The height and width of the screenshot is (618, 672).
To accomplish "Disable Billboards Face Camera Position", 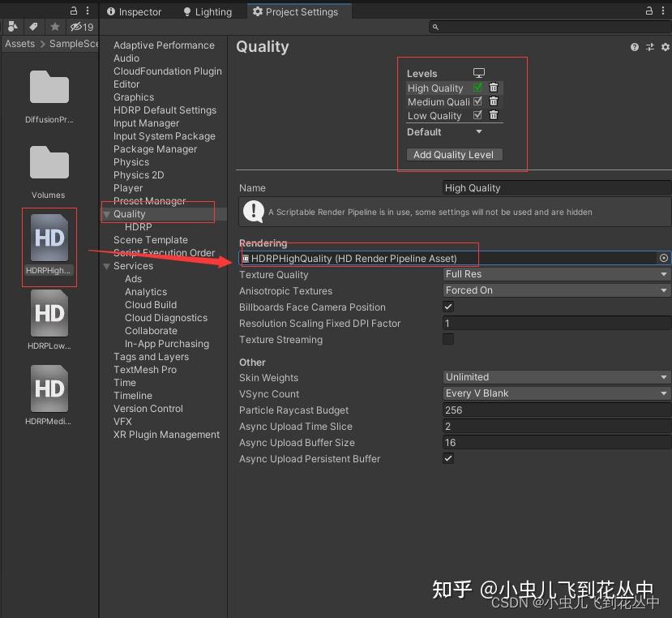I will click(448, 307).
